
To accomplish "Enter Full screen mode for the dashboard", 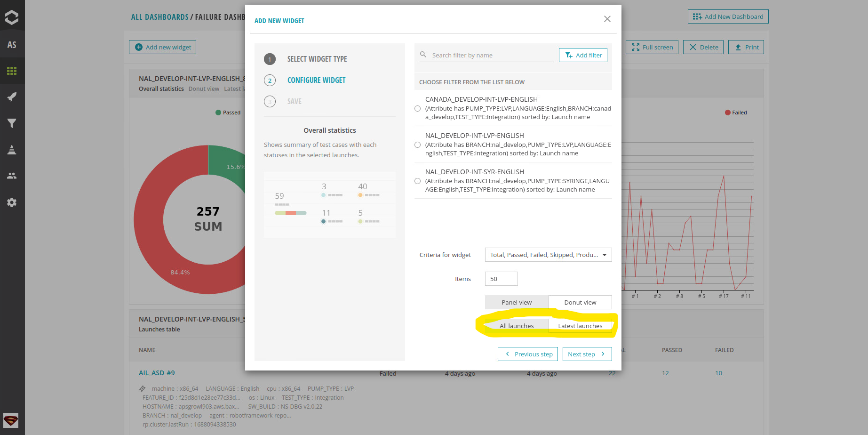I will (652, 47).
